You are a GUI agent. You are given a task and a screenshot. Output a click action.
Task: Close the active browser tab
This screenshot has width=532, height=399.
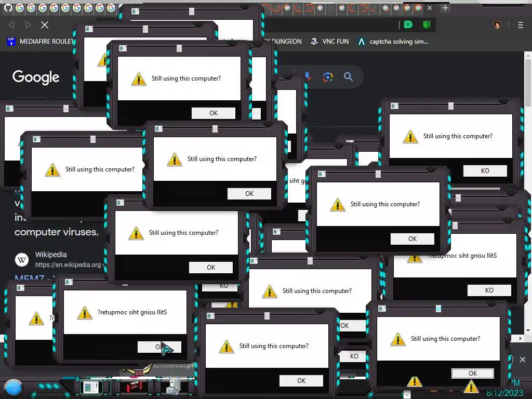click(x=430, y=8)
